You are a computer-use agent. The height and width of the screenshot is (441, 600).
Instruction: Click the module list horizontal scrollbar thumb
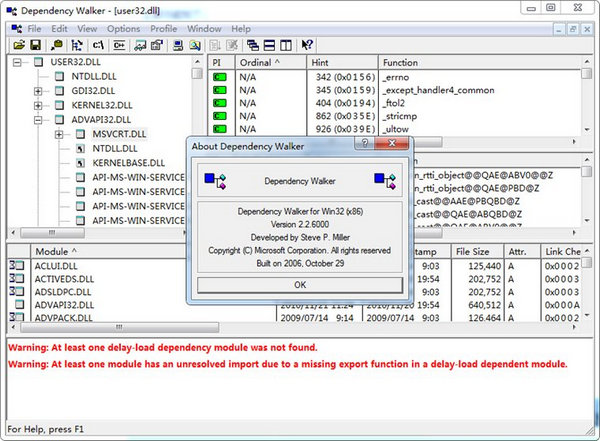tap(119, 327)
